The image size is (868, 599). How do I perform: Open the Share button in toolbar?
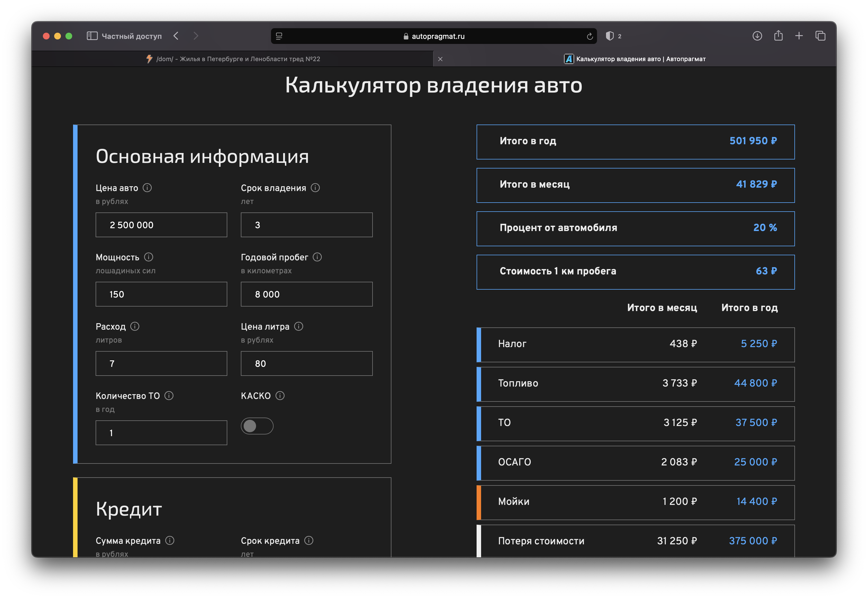[778, 36]
